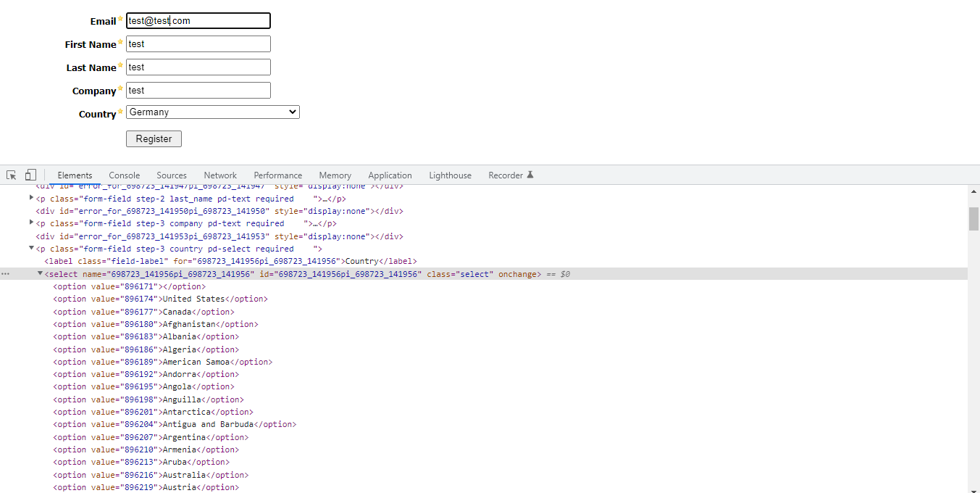Expand the company paragraph node
This screenshot has height=493, width=980.
point(31,223)
